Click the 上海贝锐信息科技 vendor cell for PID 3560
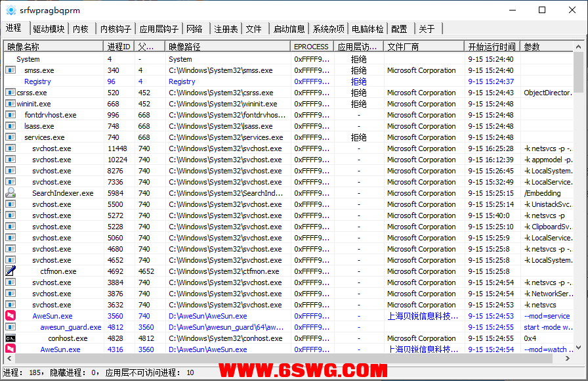 (423, 316)
